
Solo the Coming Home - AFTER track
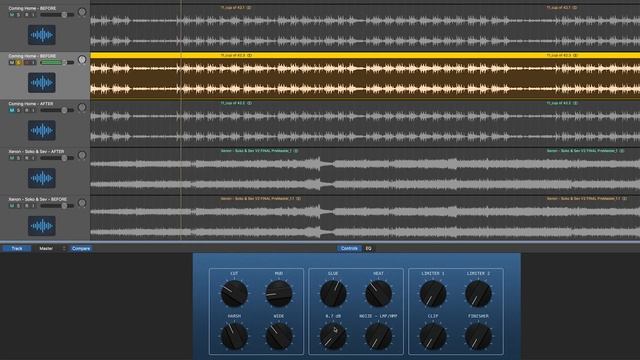[x=19, y=110]
